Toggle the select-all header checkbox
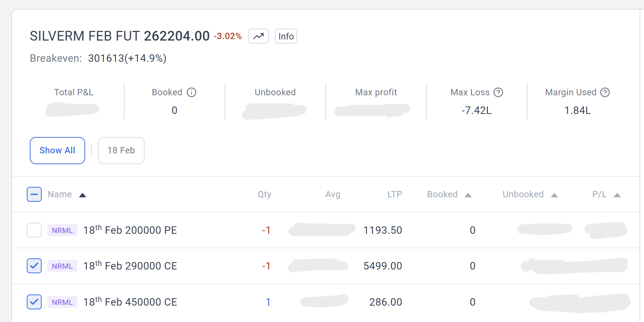 tap(34, 194)
